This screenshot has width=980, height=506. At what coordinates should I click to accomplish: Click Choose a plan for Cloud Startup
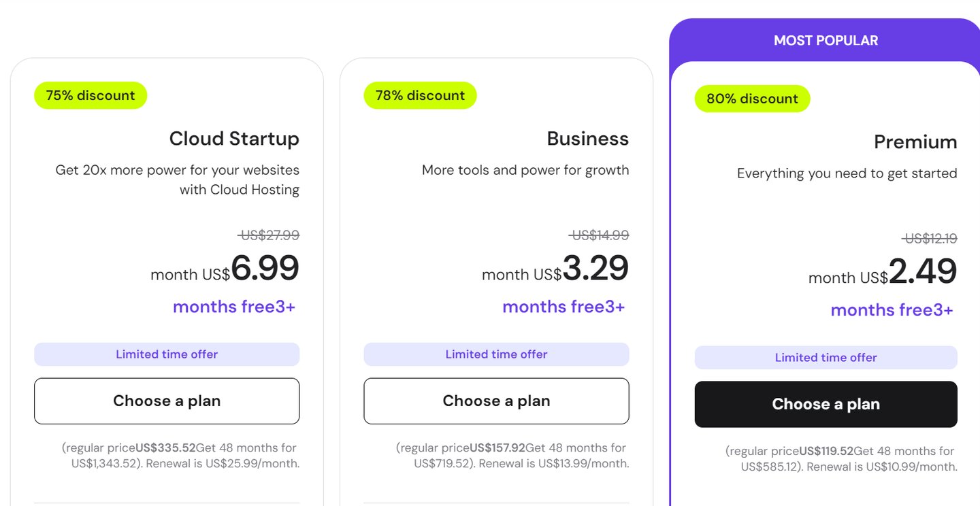pyautogui.click(x=167, y=401)
